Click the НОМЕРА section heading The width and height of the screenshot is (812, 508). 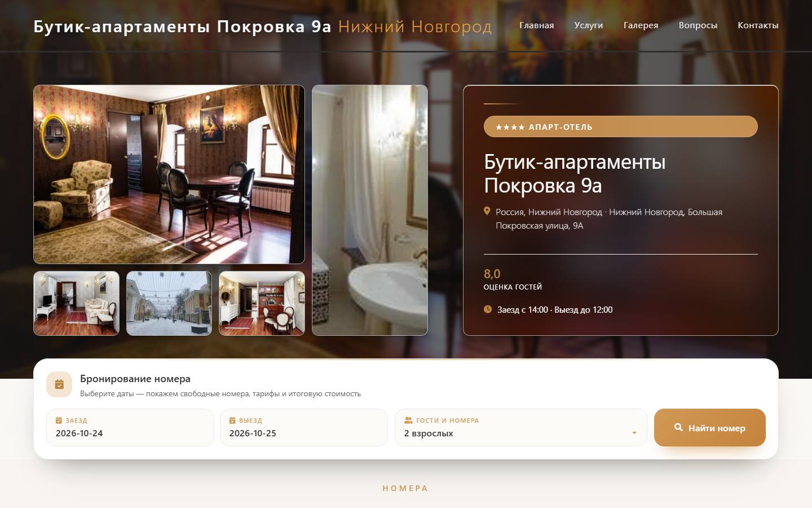pyautogui.click(x=405, y=488)
